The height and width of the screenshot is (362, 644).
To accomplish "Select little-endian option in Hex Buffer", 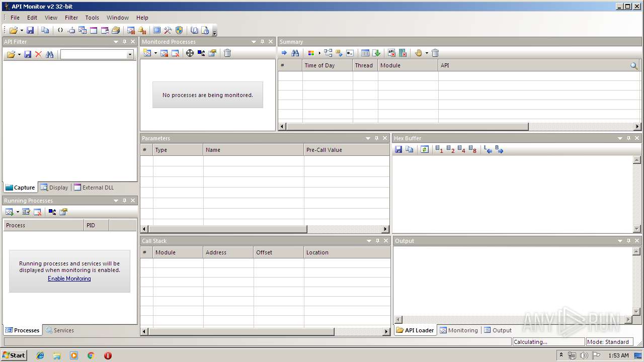I will (488, 149).
